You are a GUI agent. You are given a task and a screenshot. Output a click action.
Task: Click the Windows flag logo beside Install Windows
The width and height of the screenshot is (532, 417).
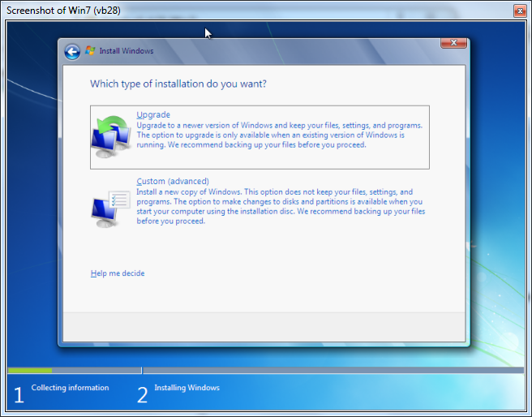pos(90,50)
